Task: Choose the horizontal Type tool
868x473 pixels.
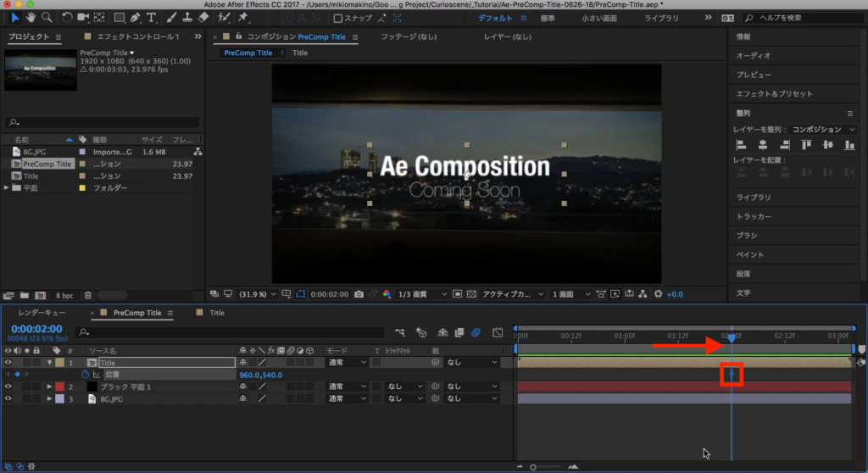Action: pyautogui.click(x=151, y=17)
